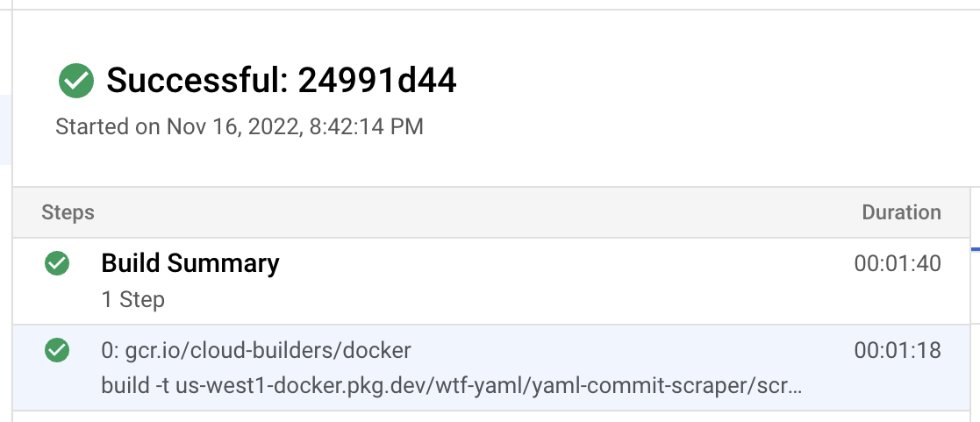Click the "1 Step" subtitle

tap(133, 300)
